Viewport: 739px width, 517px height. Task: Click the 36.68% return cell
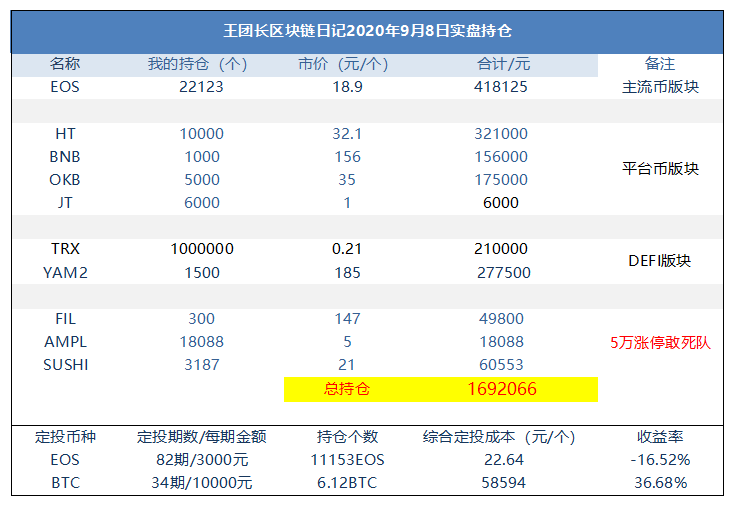pos(660,483)
